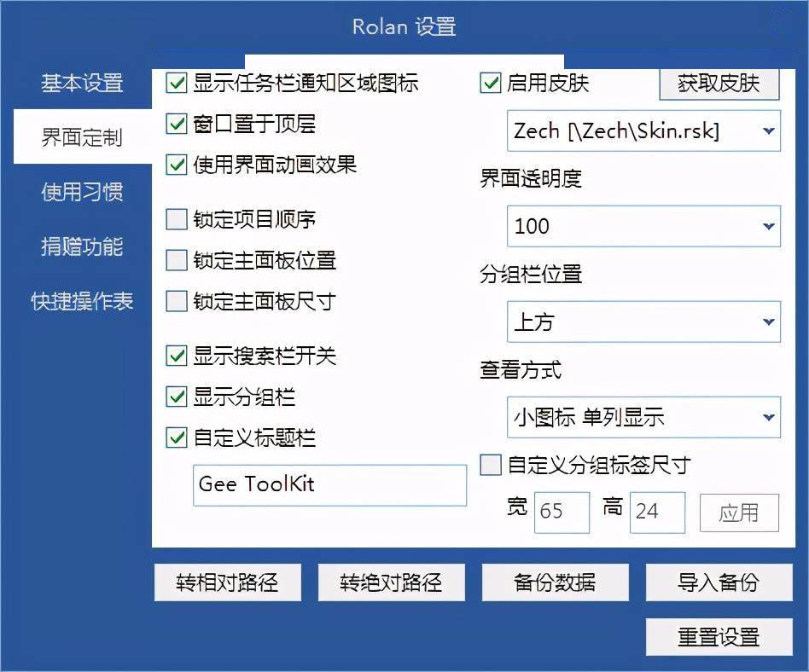809x672 pixels.
Task: Click the Gee ToolKit title input field
Action: (329, 485)
